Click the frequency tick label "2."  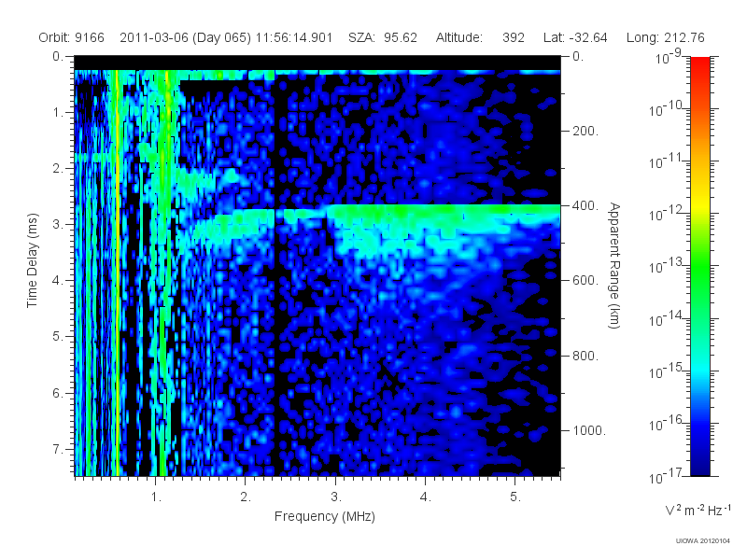point(246,497)
